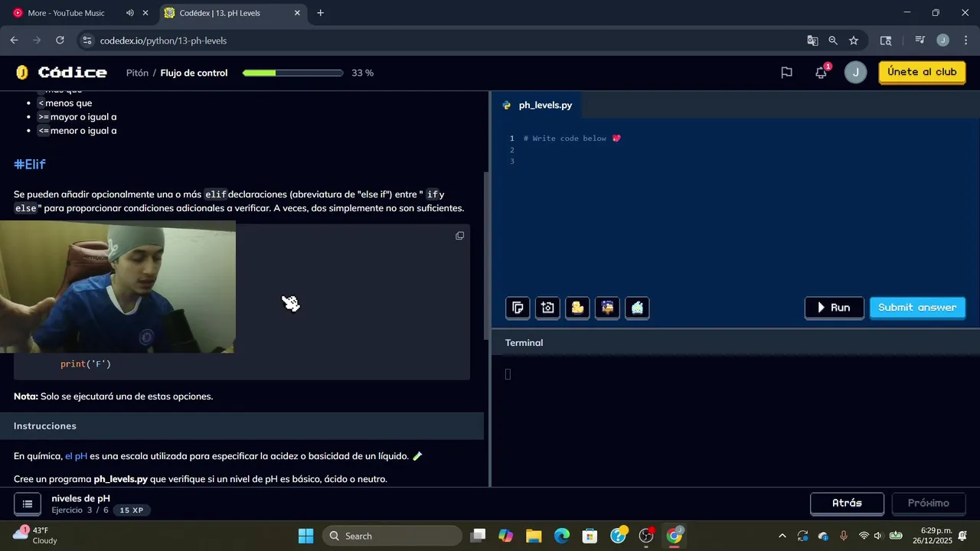
Task: Open the Chrome profile J avatar
Action: [x=943, y=41]
